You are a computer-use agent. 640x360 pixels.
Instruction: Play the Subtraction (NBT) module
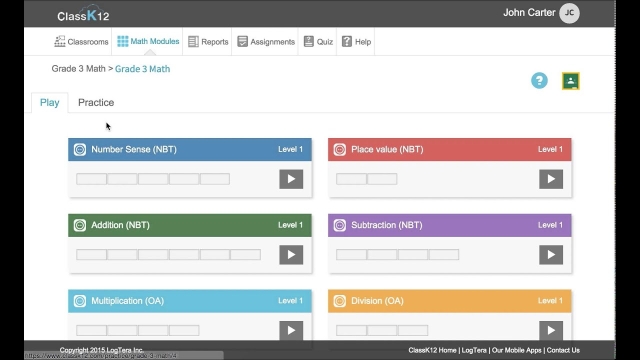tap(551, 255)
